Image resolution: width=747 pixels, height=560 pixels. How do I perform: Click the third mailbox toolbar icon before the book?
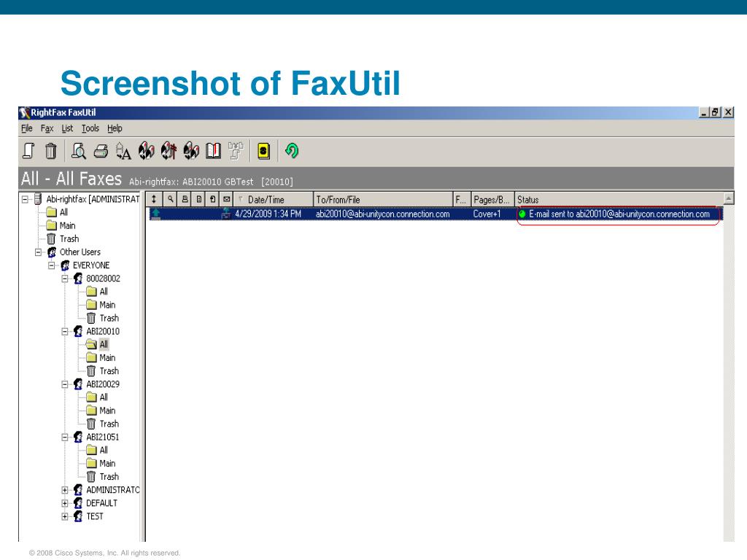191,151
